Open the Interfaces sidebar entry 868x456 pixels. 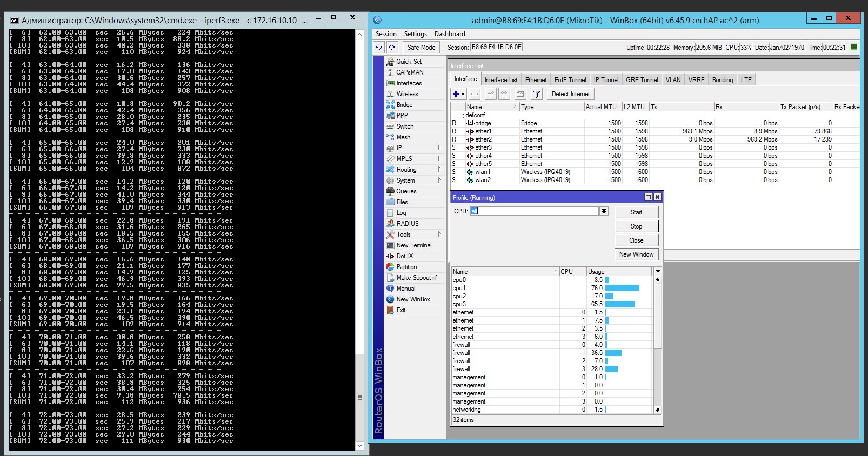tap(409, 83)
